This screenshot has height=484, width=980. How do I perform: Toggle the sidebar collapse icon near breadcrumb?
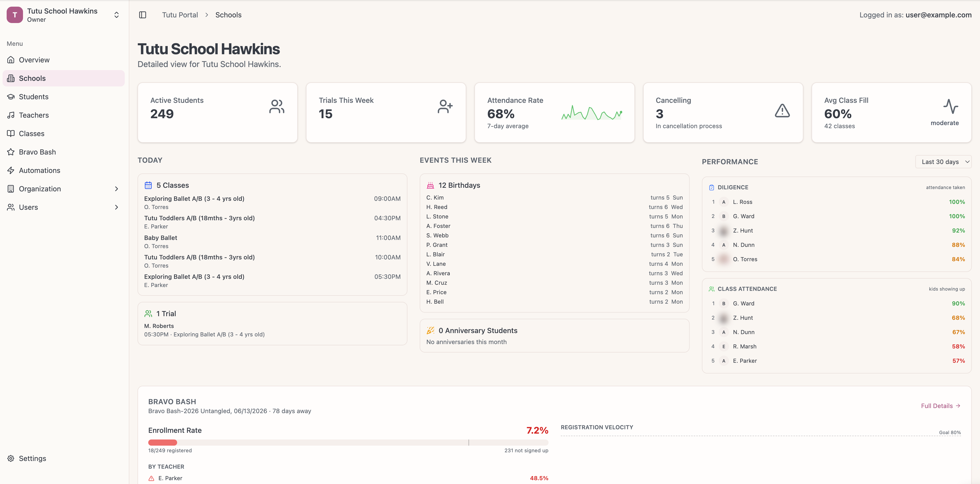click(x=143, y=15)
